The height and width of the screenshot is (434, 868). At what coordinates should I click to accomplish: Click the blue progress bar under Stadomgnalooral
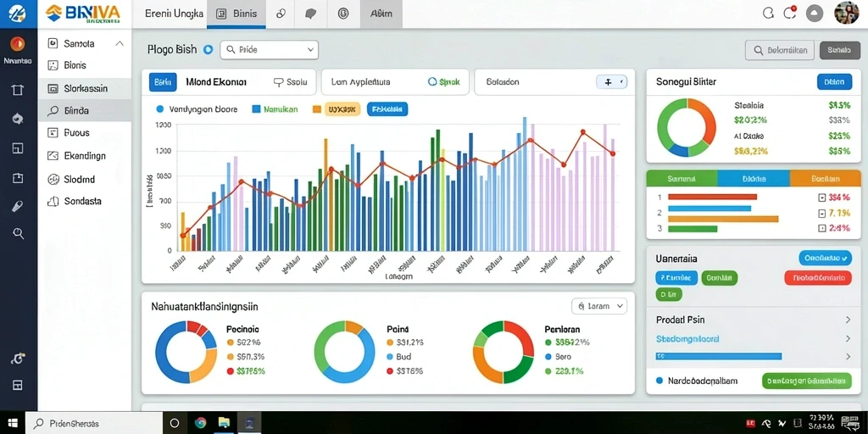tap(719, 357)
